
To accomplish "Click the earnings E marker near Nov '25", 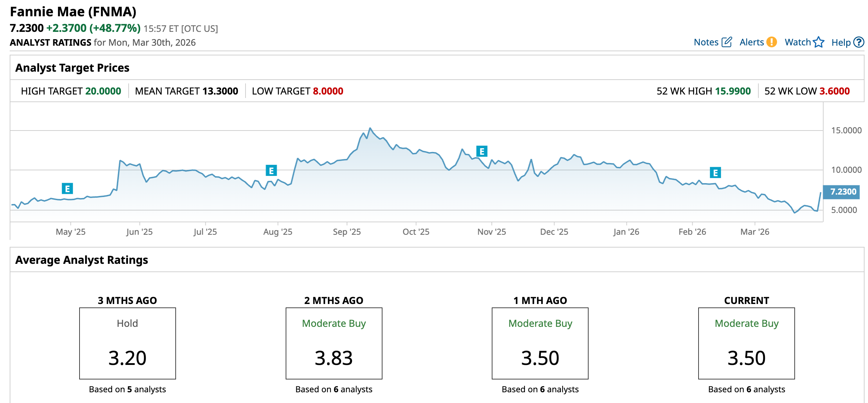I will click(482, 151).
